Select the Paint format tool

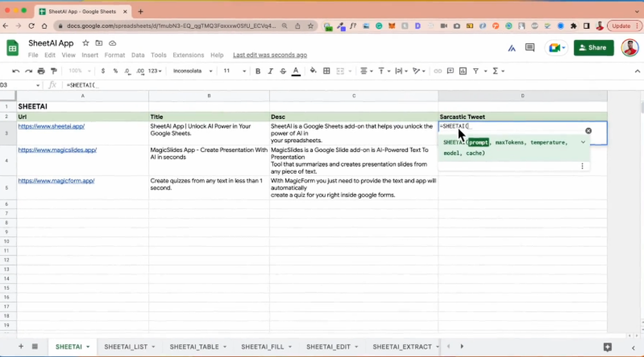(x=54, y=71)
